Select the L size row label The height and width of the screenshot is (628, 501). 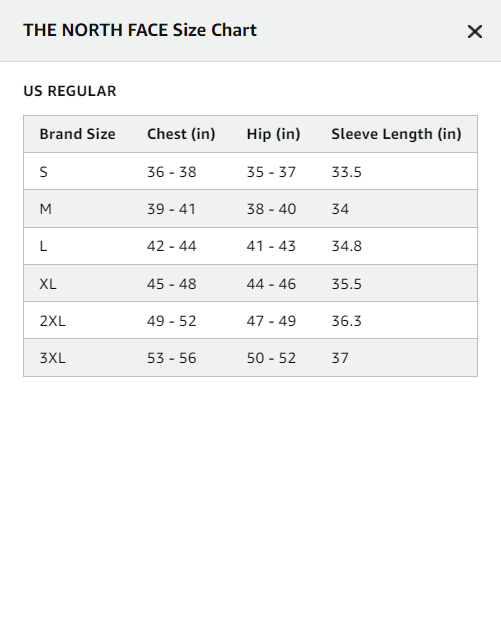[43, 246]
